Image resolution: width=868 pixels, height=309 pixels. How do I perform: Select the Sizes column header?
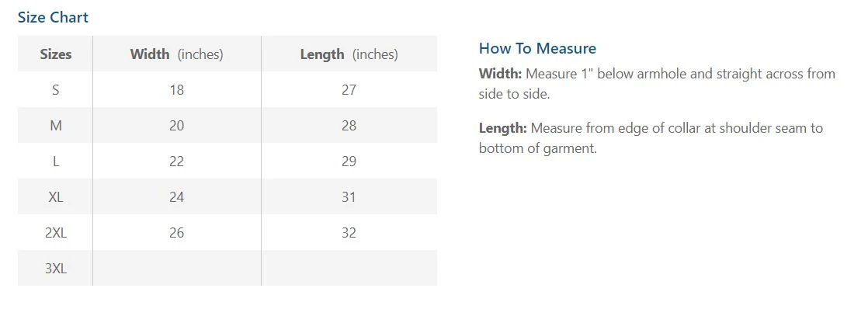click(x=55, y=54)
